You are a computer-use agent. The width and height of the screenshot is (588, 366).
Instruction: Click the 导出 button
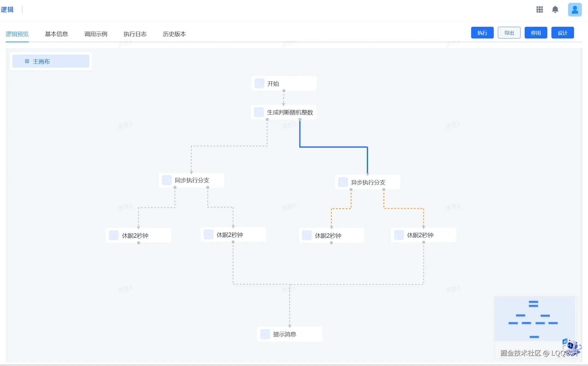pyautogui.click(x=509, y=33)
